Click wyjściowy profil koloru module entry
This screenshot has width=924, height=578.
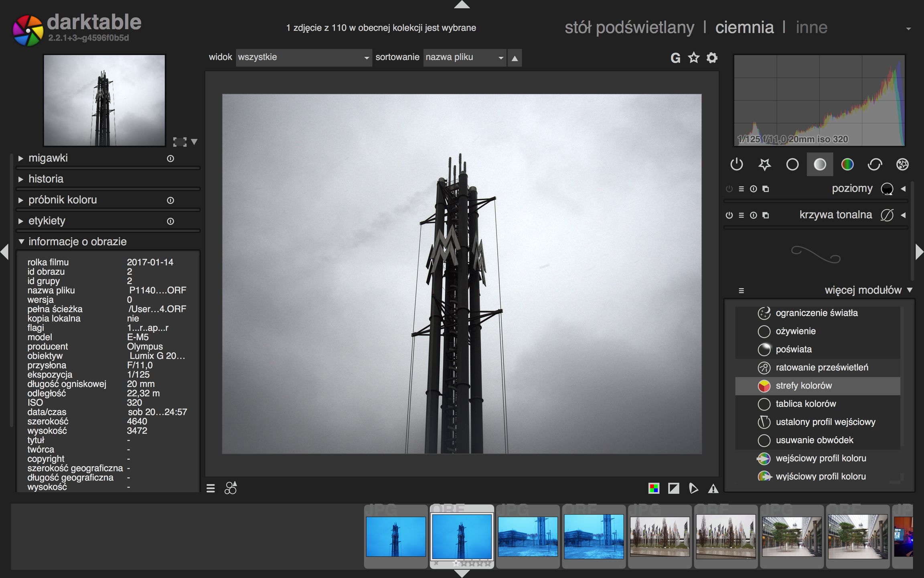(x=821, y=476)
